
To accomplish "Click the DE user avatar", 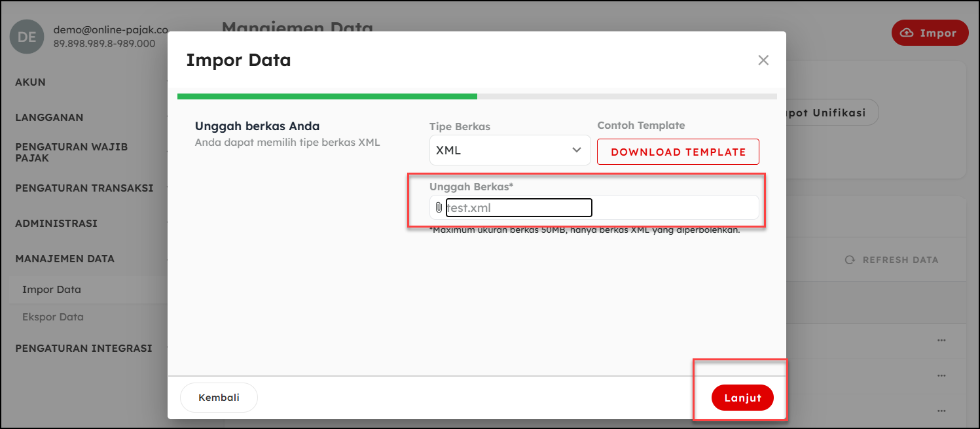I will tap(27, 37).
